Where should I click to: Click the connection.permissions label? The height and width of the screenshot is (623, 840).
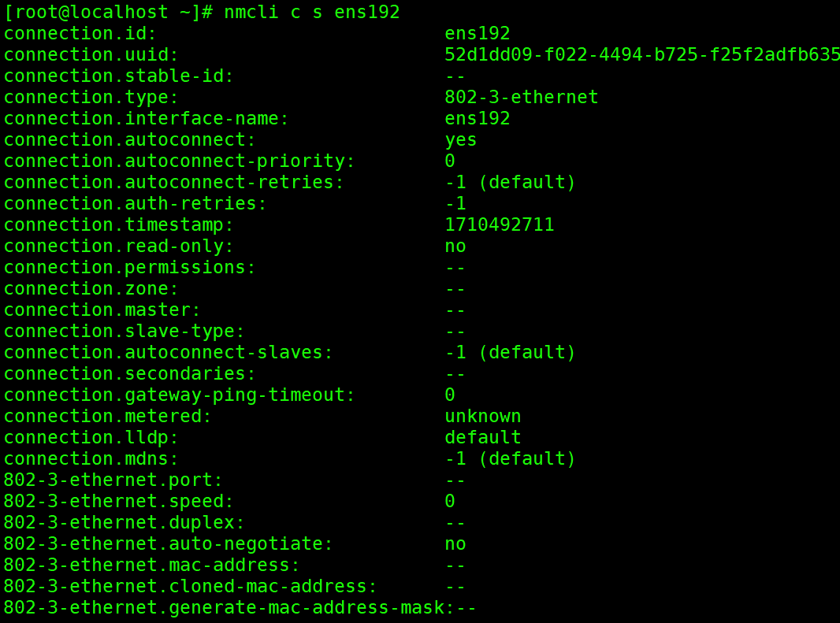point(130,267)
